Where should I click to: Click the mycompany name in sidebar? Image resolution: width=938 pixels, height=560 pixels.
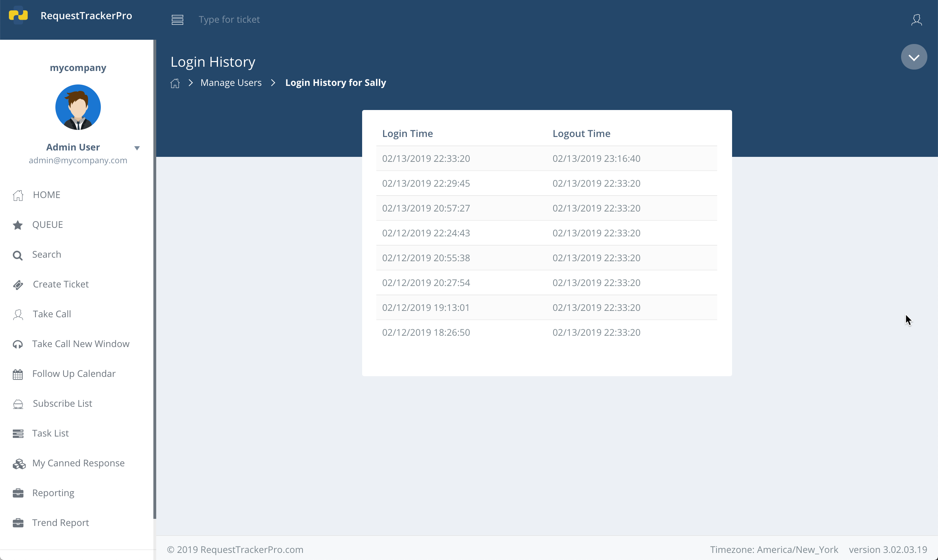coord(78,67)
